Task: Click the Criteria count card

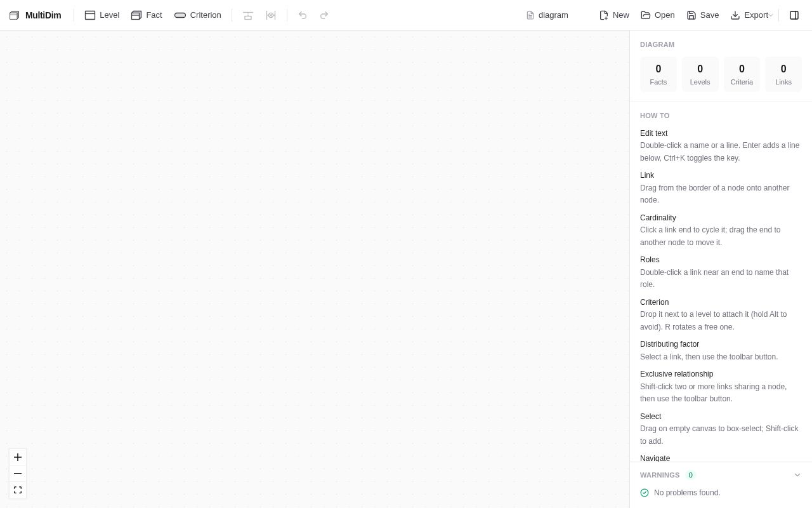Action: tap(742, 74)
